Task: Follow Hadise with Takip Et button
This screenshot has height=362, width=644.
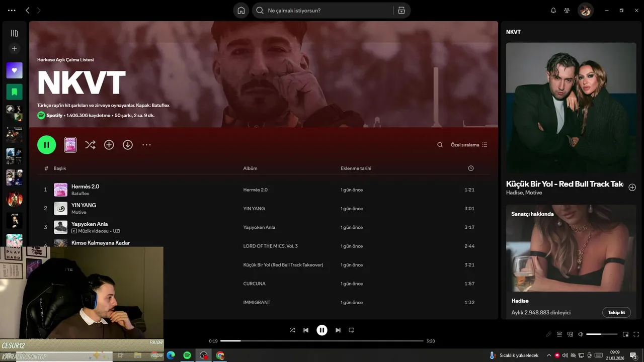Action: coord(616,312)
